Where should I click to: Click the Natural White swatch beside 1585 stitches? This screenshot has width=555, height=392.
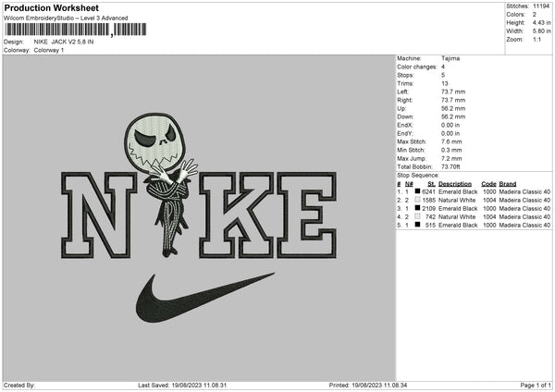click(x=417, y=200)
